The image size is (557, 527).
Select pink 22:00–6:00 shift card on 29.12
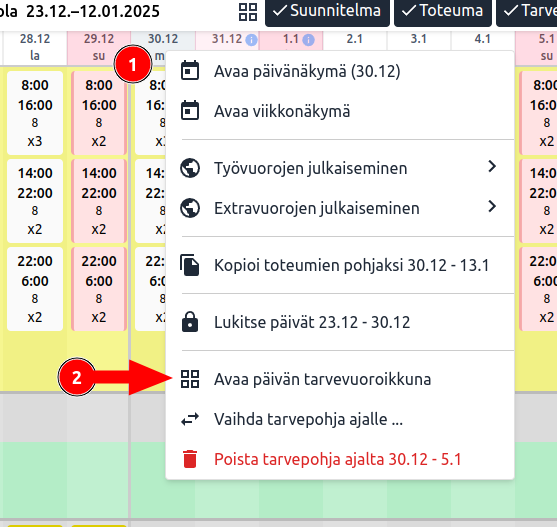point(99,289)
